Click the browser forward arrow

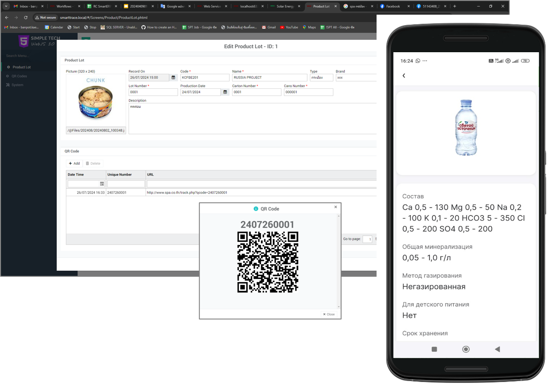coord(16,18)
